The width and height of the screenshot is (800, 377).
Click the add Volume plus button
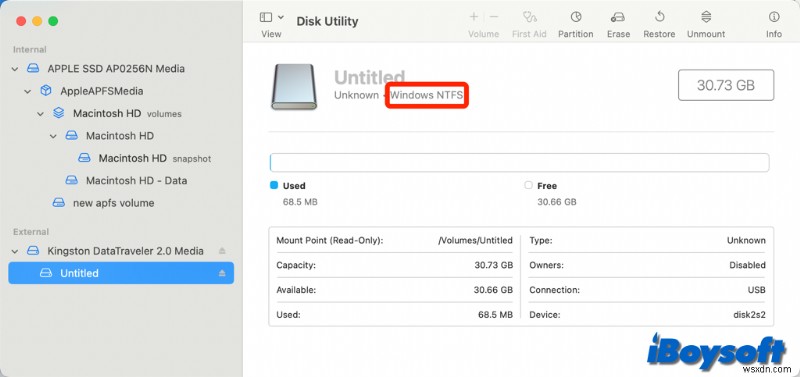point(473,17)
